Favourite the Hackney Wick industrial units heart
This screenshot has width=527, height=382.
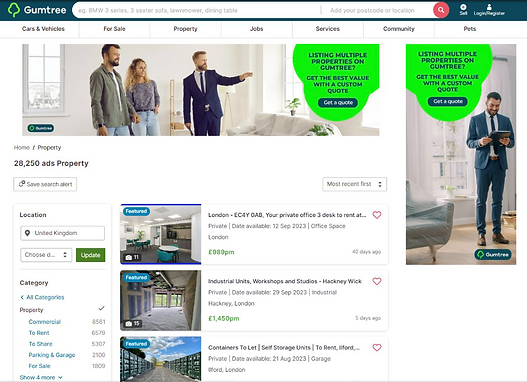(377, 281)
